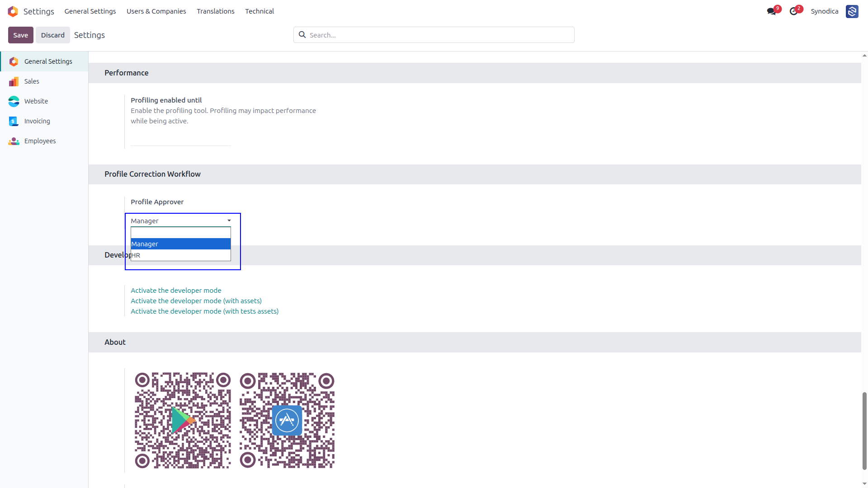868x488 pixels.
Task: Click the Employees sidebar icon
Action: (x=14, y=141)
